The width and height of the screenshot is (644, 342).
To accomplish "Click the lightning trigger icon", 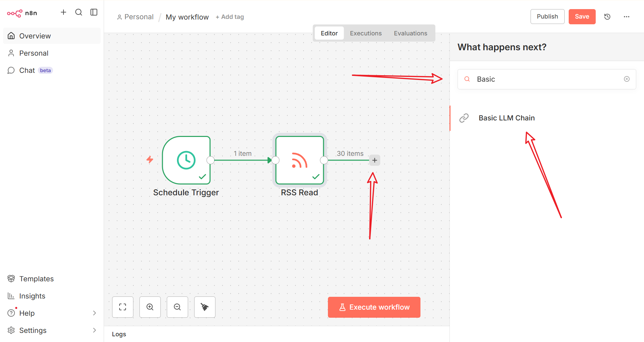I will pyautogui.click(x=150, y=160).
